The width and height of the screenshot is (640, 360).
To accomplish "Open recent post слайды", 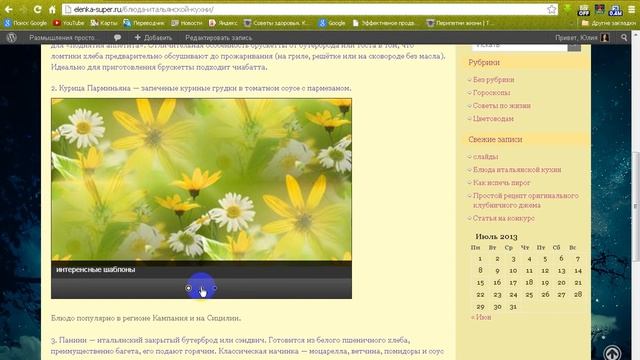I will point(485,157).
